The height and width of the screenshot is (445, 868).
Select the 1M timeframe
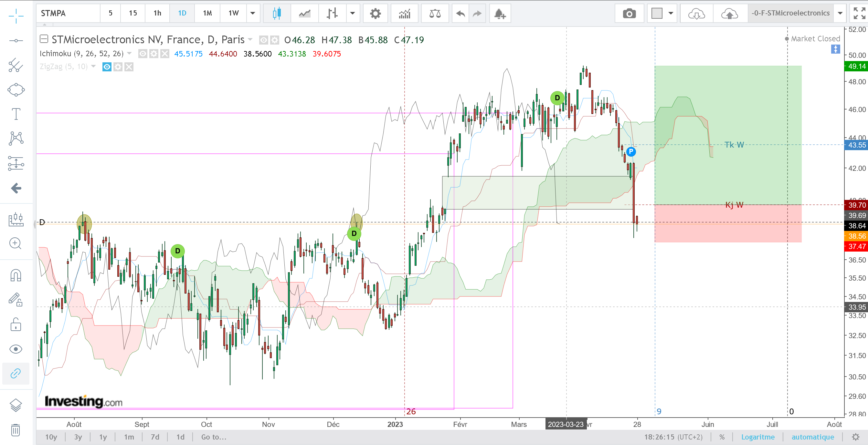pos(207,14)
